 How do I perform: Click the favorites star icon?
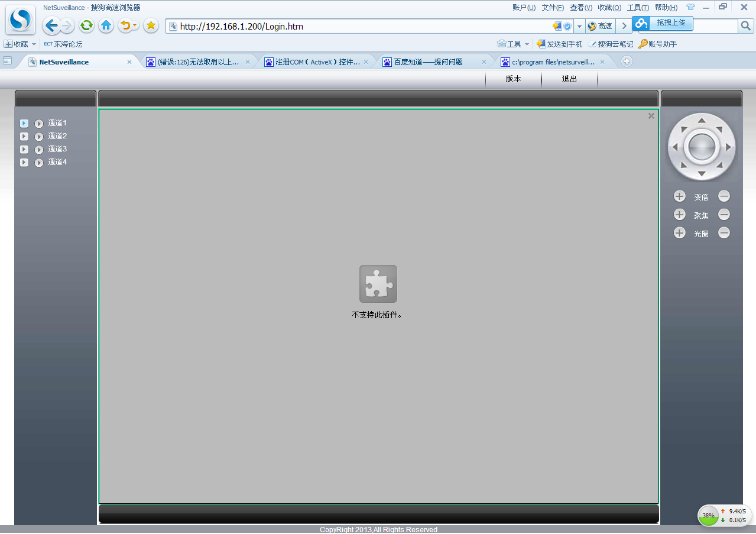coord(151,25)
